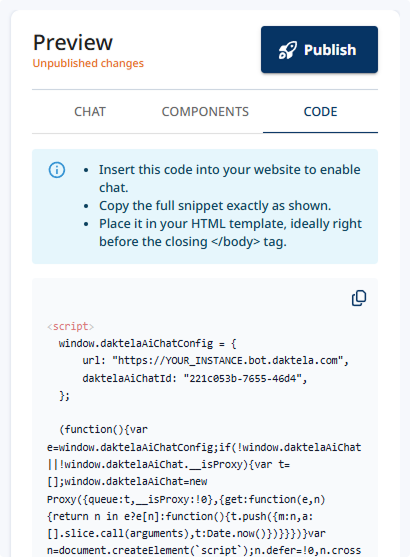Click the 'Unpublished changes' status text
This screenshot has width=410, height=557.
click(x=88, y=63)
